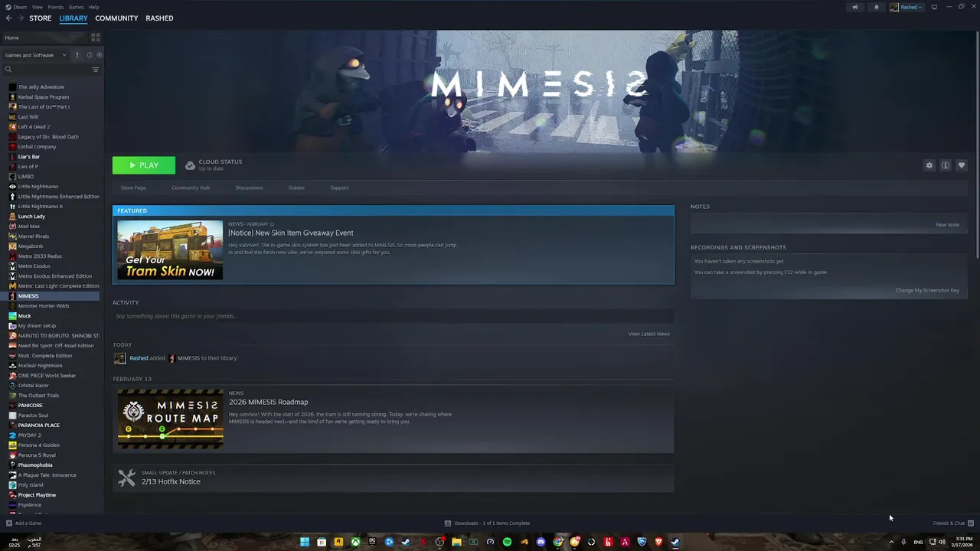Image resolution: width=980 pixels, height=551 pixels.
Task: Toggle the recent activity clock filter icon
Action: click(89, 55)
